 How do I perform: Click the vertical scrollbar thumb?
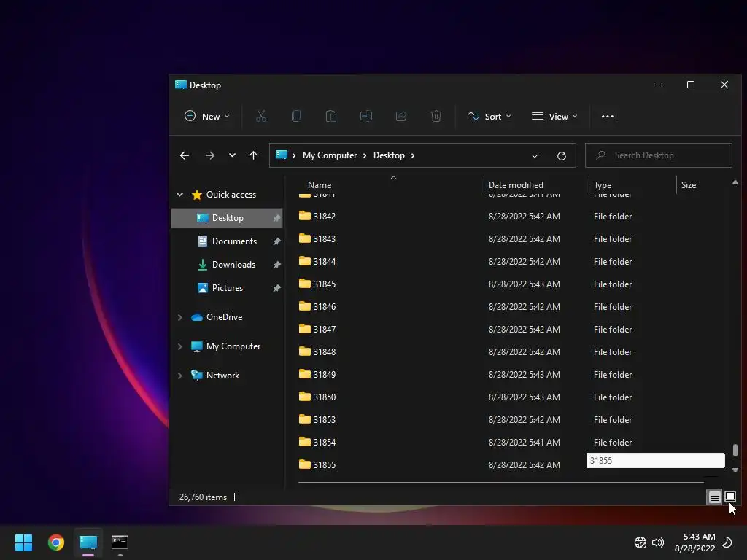735,450
